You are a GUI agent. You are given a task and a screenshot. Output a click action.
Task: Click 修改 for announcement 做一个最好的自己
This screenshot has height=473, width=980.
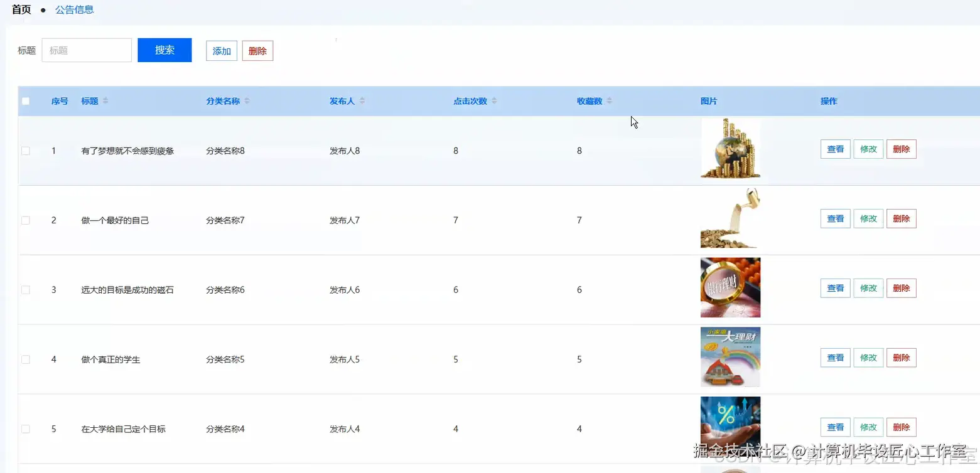point(868,218)
